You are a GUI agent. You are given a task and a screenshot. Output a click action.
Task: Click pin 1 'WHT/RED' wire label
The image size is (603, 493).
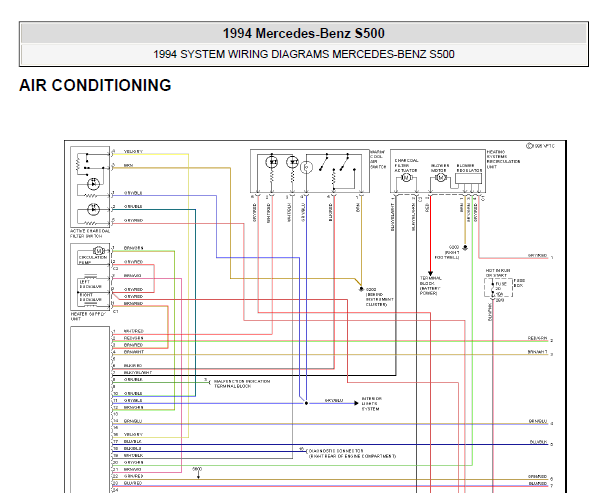tap(133, 331)
